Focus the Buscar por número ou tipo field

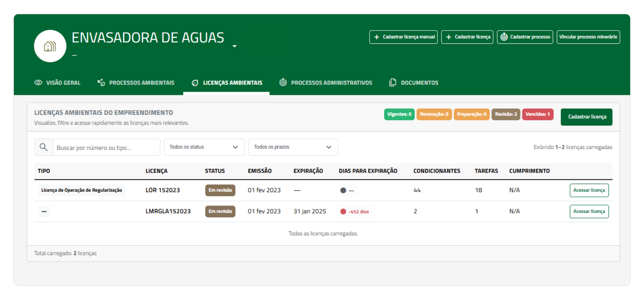107,147
